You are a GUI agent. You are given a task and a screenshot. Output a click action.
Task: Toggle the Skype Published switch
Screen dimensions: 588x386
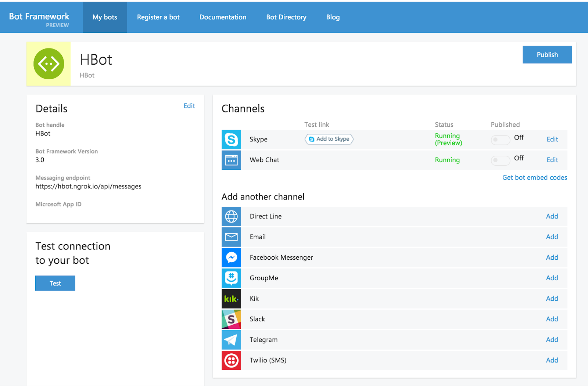coord(500,140)
